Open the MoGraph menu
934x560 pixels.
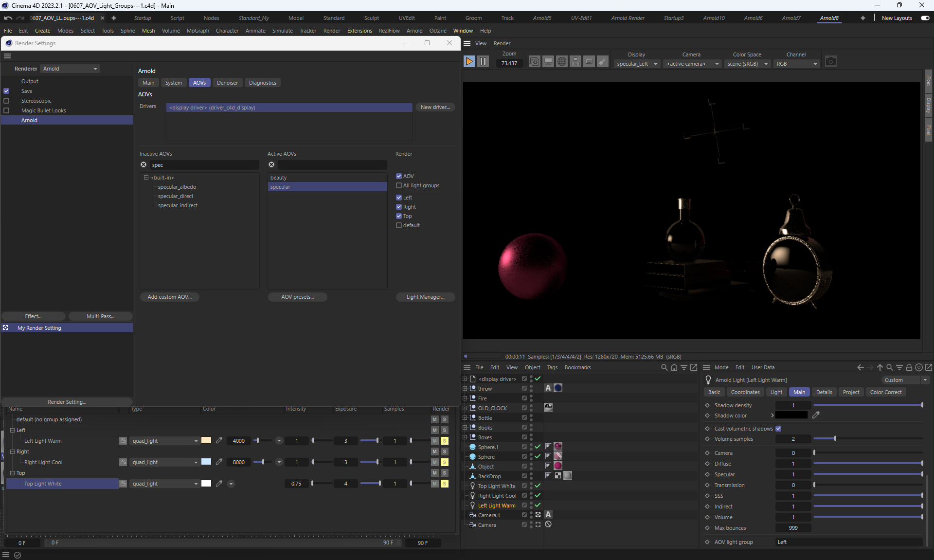tap(198, 31)
